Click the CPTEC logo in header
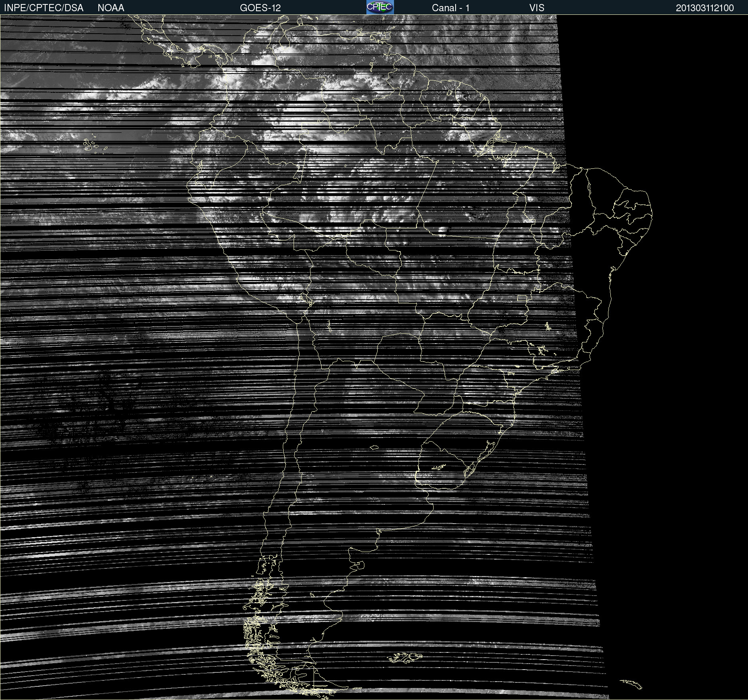748x700 pixels. (x=380, y=7)
